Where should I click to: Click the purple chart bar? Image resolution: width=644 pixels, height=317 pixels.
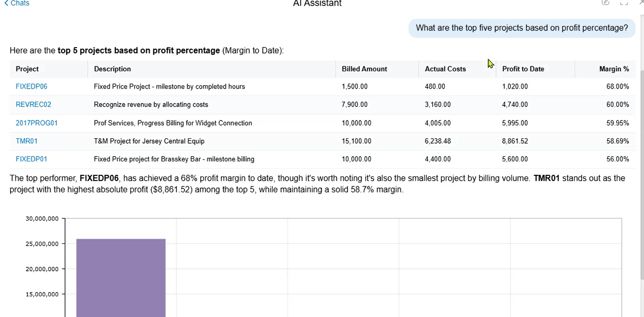pyautogui.click(x=121, y=278)
